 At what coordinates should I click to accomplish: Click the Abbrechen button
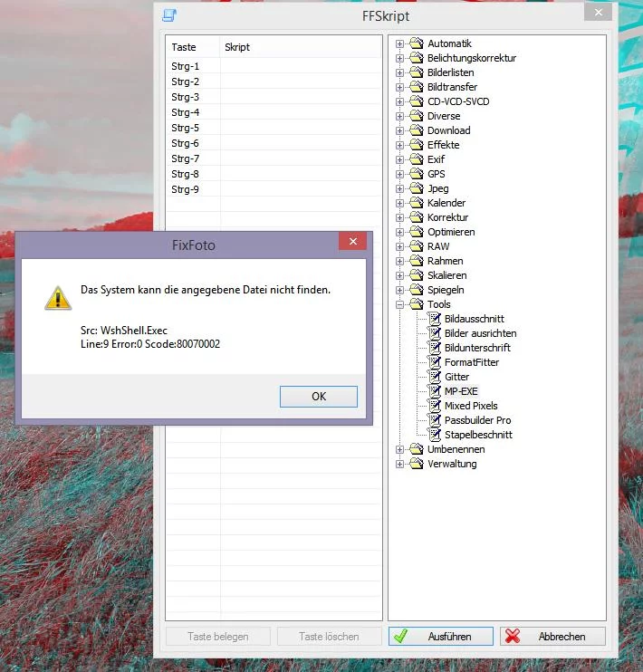[x=553, y=637]
